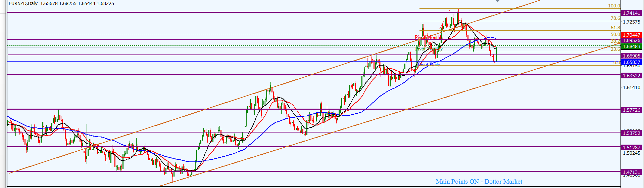Click the chart shift triangle marker at top
The width and height of the screenshot is (644, 188).
click(497, 1)
